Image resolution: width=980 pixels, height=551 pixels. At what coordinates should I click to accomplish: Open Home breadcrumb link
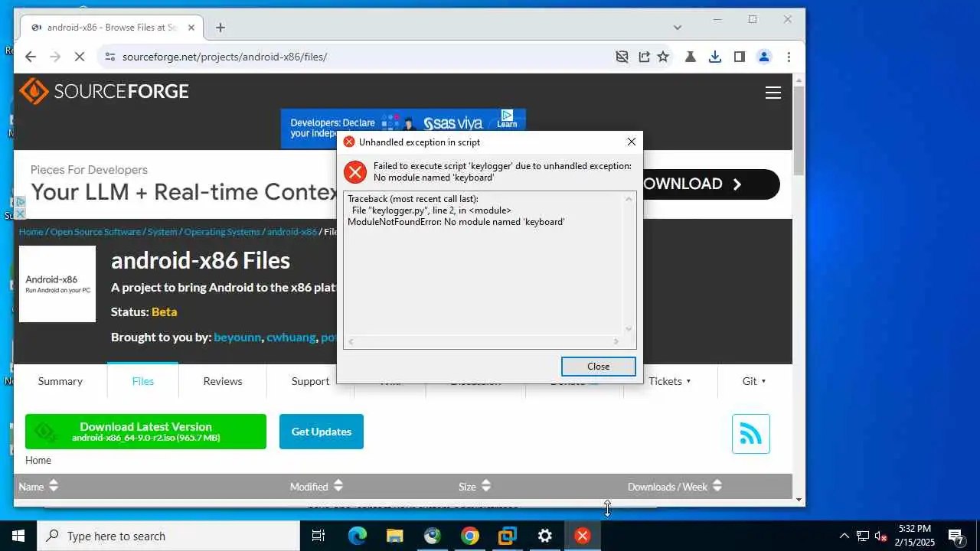click(x=31, y=232)
